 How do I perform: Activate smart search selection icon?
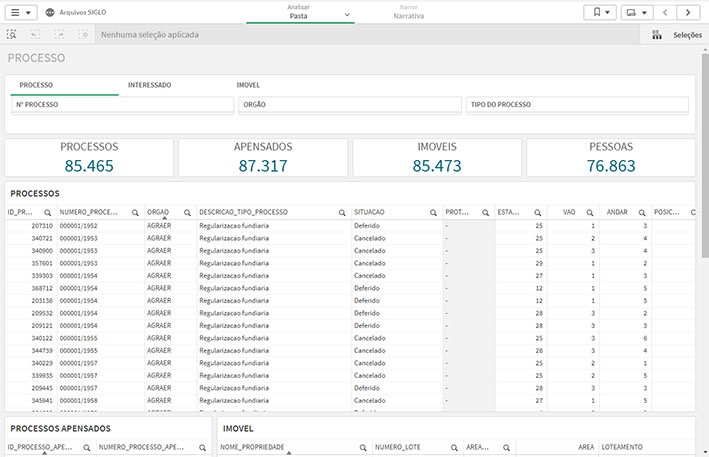[11, 34]
